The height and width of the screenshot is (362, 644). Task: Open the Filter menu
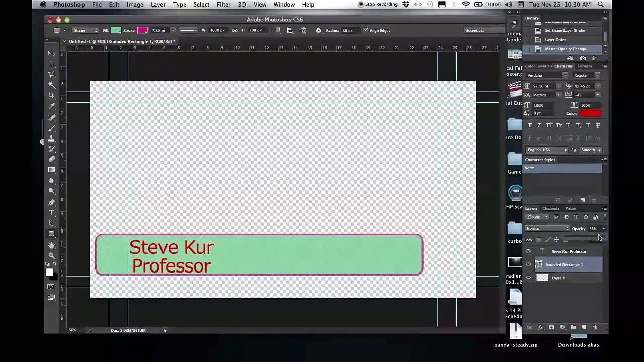[223, 5]
